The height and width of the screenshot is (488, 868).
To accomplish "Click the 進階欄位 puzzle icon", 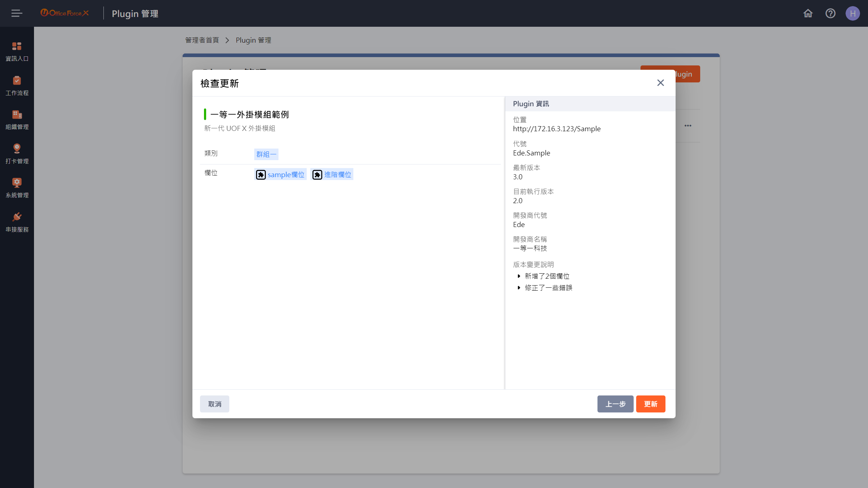I will pyautogui.click(x=317, y=175).
